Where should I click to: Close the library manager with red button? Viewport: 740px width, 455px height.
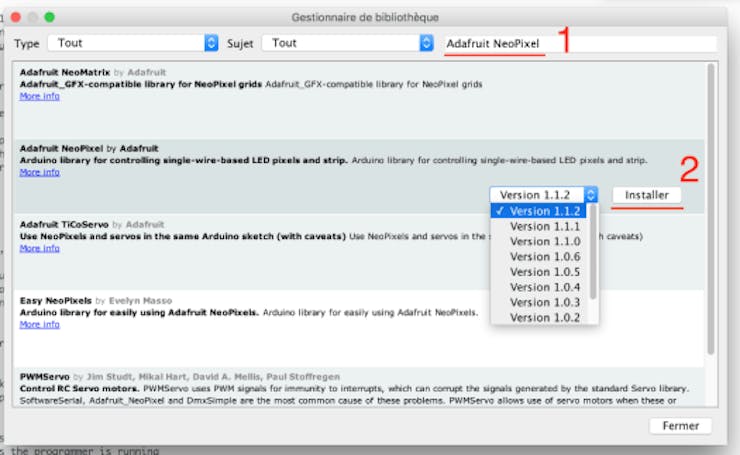point(16,17)
